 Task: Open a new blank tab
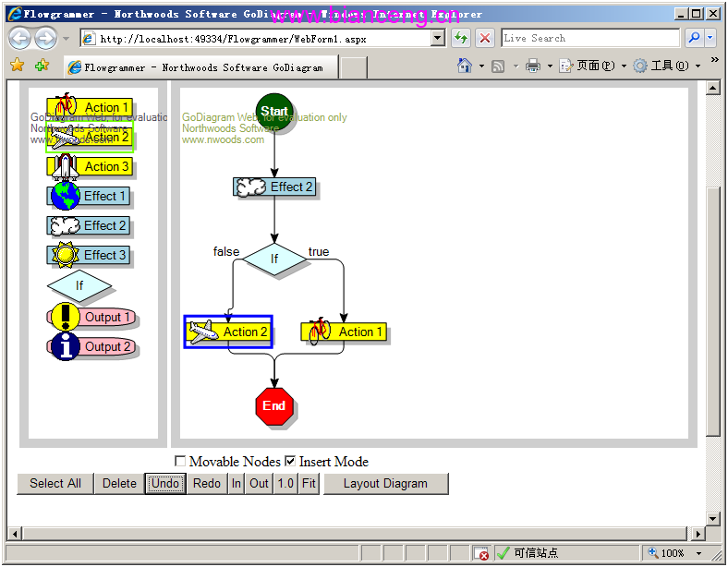(x=354, y=67)
